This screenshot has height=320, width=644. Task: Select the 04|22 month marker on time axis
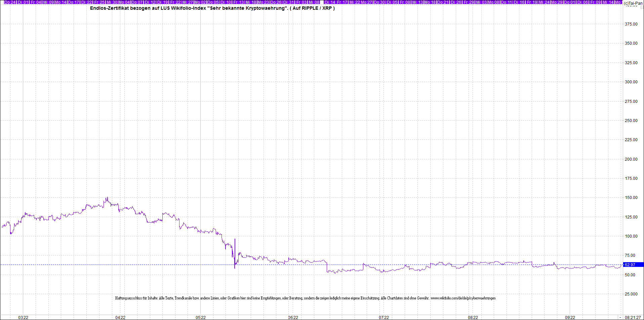pyautogui.click(x=120, y=317)
